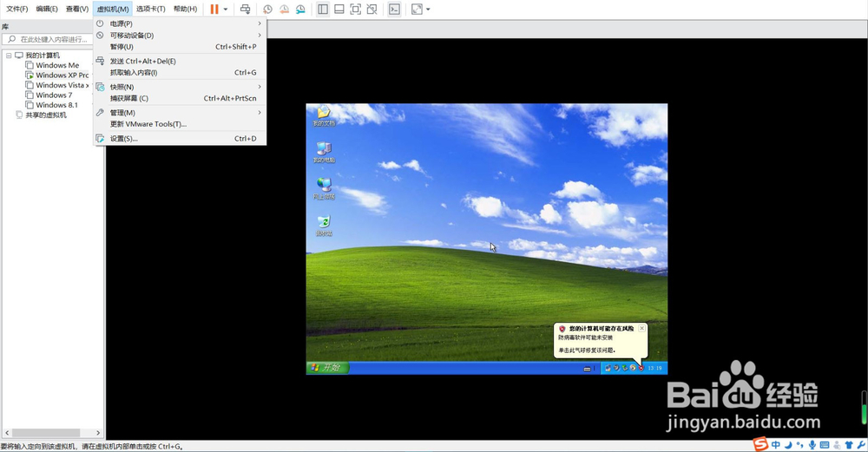Choose 捕获屏幕 (C) menu entry

(180, 99)
